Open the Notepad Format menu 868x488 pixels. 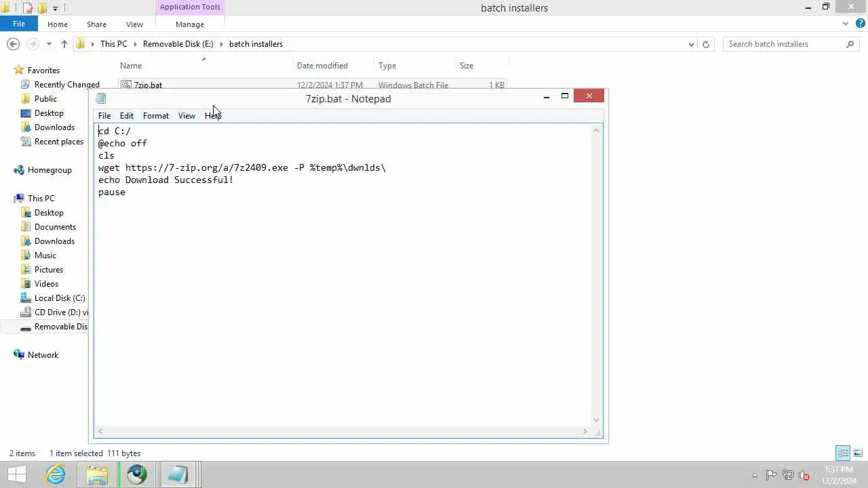156,116
